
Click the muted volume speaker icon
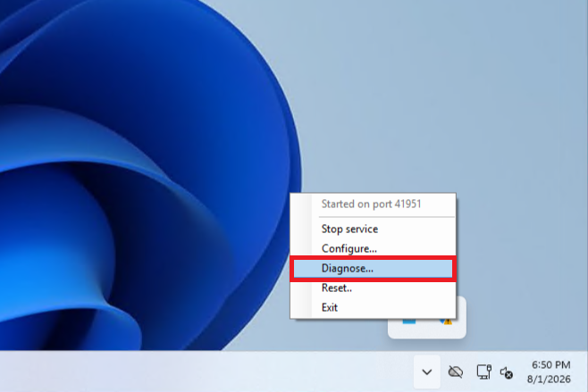[507, 372]
